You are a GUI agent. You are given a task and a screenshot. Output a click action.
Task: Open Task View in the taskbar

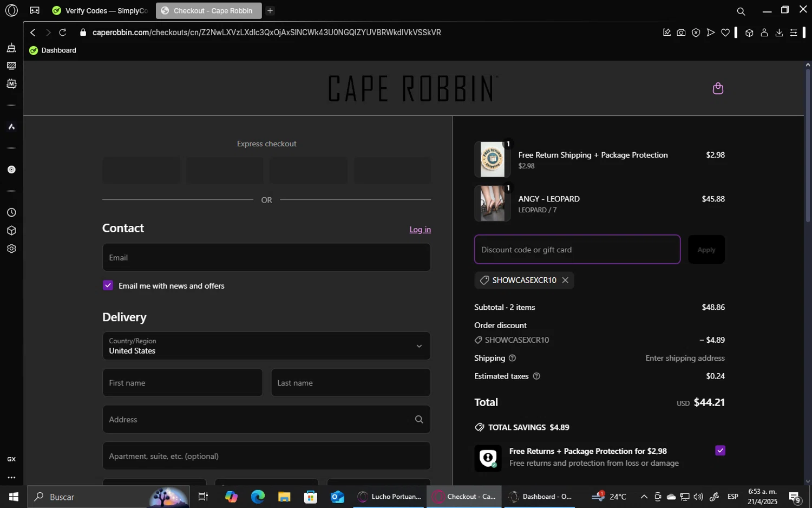coord(204,497)
